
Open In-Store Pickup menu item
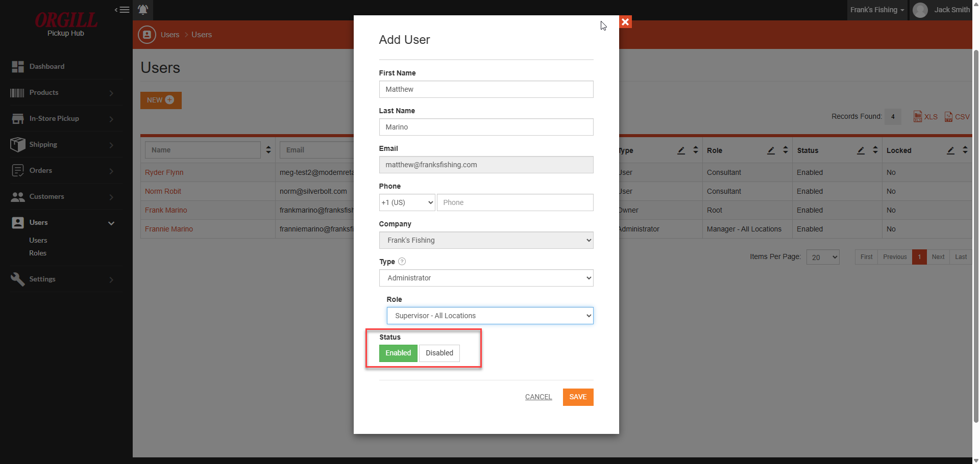click(54, 119)
